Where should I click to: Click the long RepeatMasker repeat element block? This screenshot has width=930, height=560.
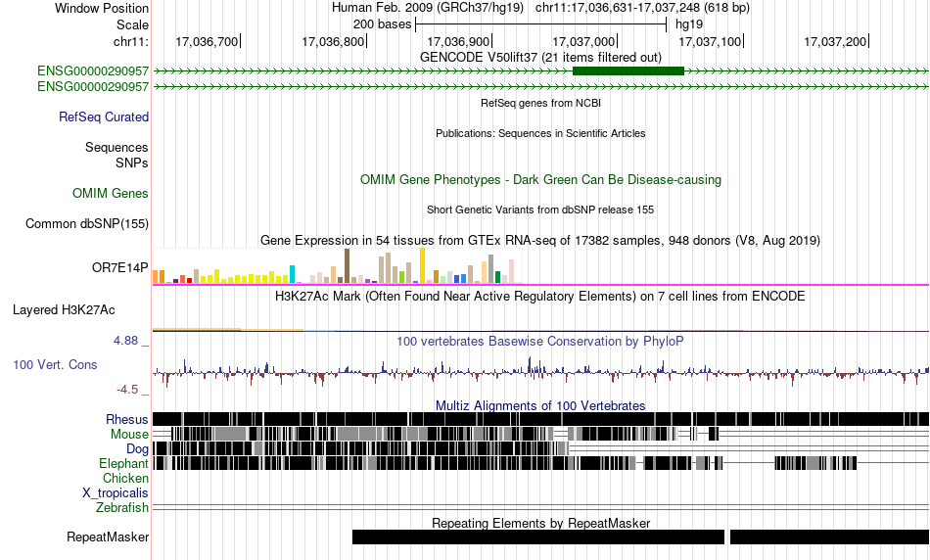click(538, 537)
